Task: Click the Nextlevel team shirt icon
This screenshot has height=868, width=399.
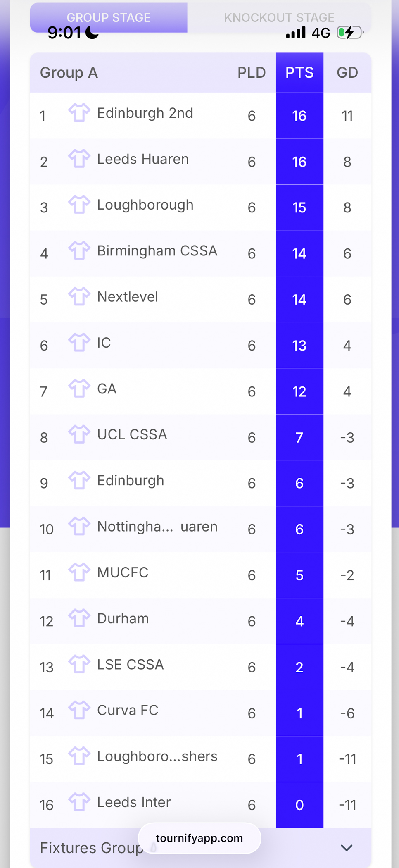Action: point(79,296)
